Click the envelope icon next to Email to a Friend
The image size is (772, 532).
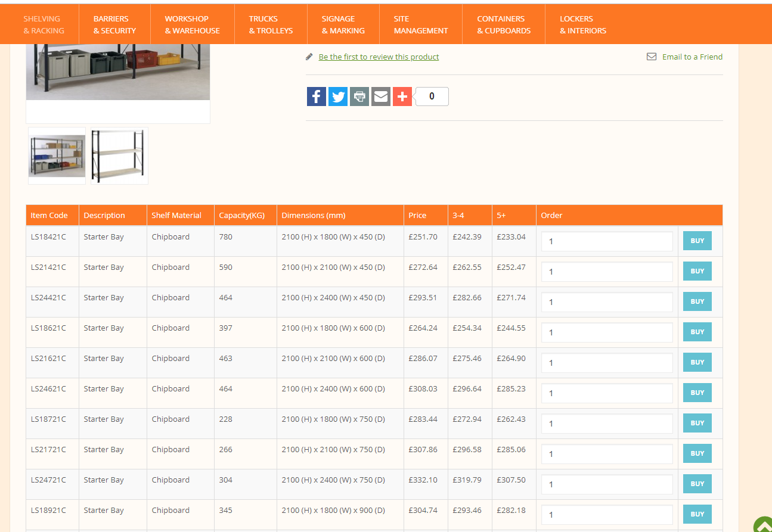pos(651,57)
